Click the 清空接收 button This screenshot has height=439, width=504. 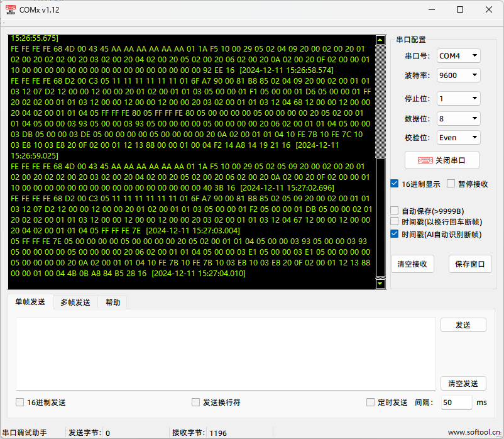(x=412, y=264)
